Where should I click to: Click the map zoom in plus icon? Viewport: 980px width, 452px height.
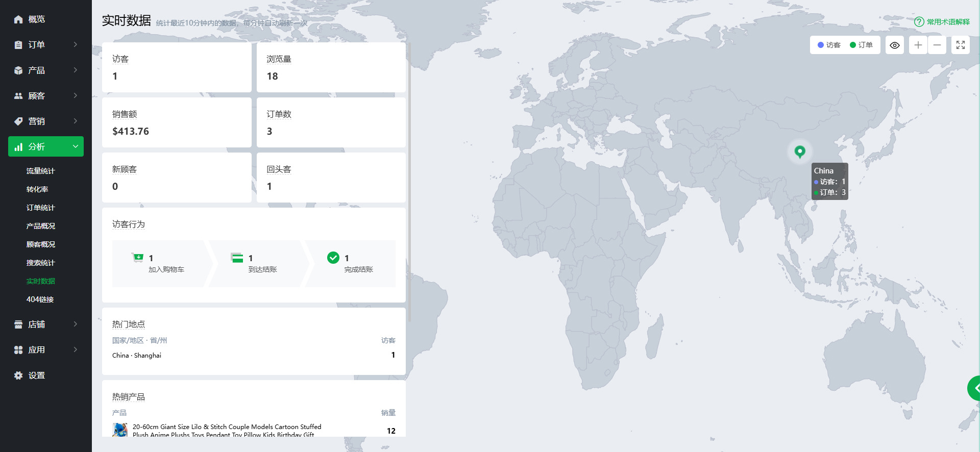click(x=918, y=45)
